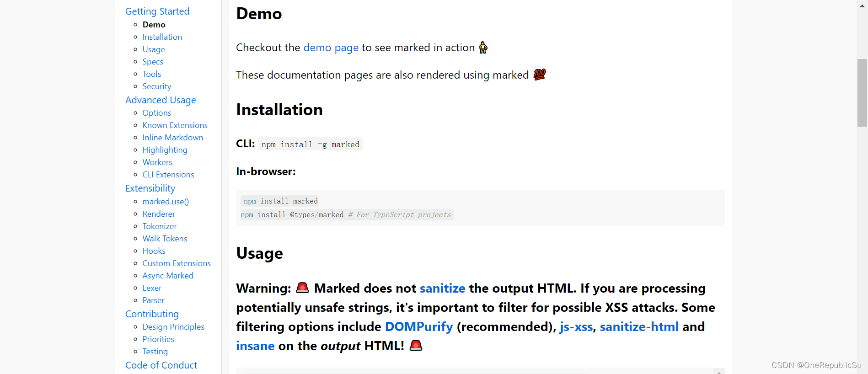This screenshot has width=868, height=374.
Task: Click the 100 points emoji
Action: tap(540, 75)
